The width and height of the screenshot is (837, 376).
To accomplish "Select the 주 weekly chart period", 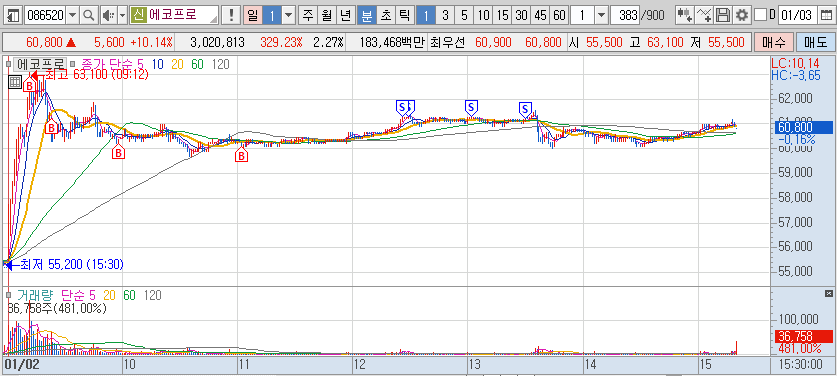I will (x=307, y=15).
